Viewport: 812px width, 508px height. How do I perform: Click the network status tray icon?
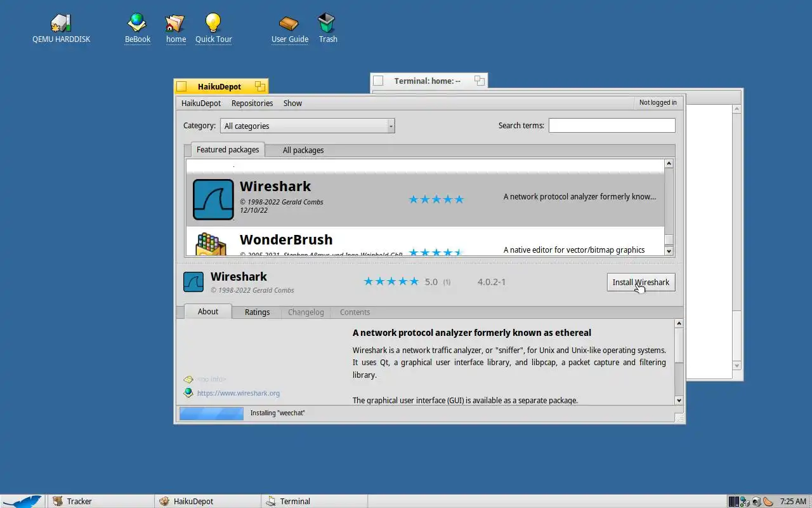[745, 502]
